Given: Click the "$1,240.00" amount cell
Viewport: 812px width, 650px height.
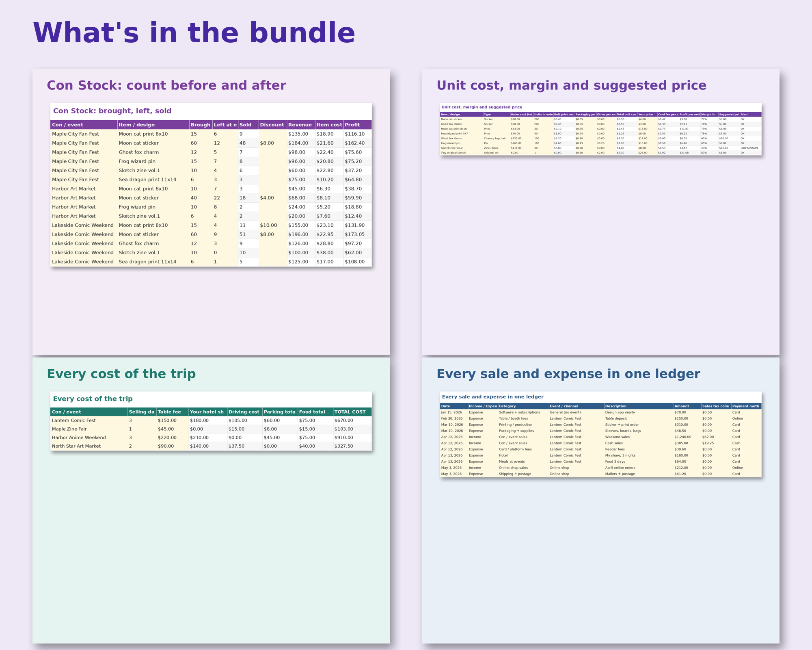Looking at the screenshot, I should coord(687,437).
